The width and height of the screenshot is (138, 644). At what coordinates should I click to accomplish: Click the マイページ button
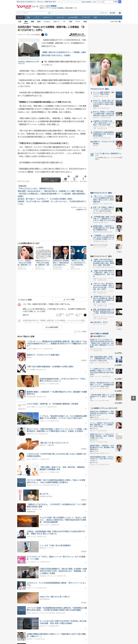(x=103, y=13)
